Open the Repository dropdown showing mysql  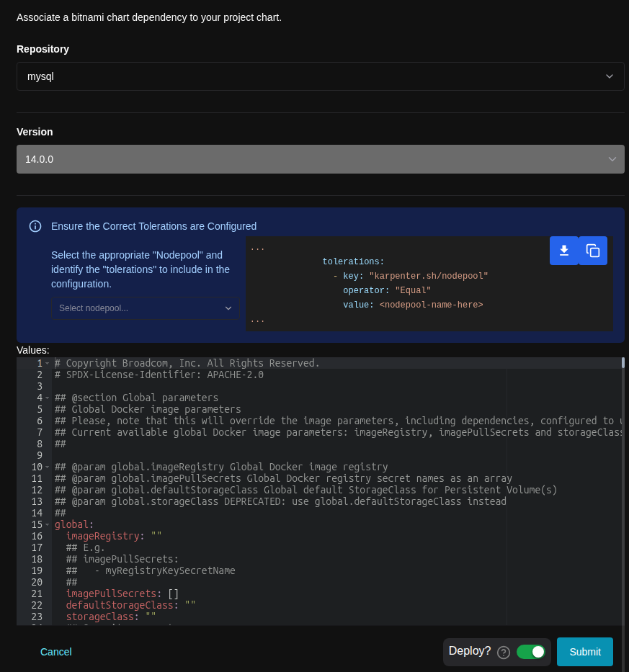pos(321,76)
